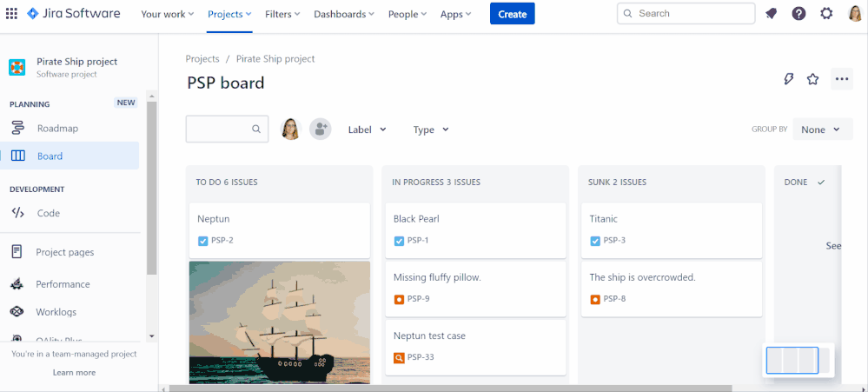Open the pirate ship image card
The width and height of the screenshot is (868, 392).
tap(280, 322)
